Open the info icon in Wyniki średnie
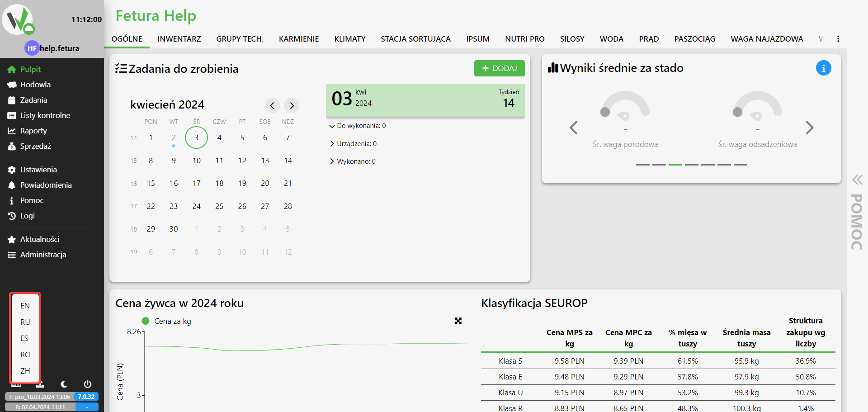Image resolution: width=868 pixels, height=412 pixels. click(x=823, y=68)
